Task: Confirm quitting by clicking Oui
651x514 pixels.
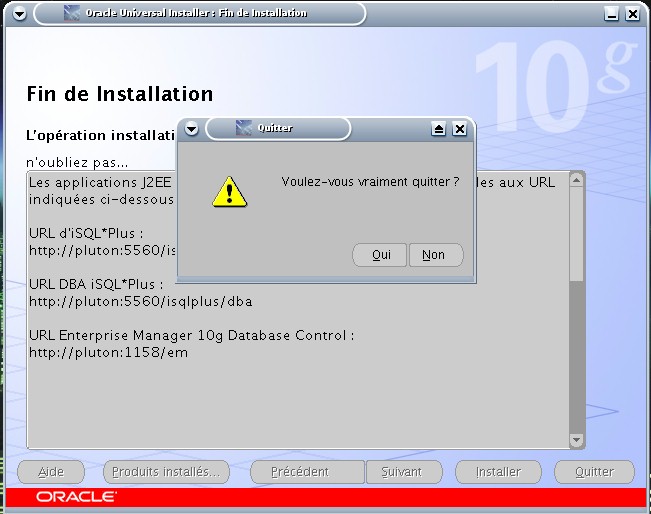Action: tap(379, 255)
